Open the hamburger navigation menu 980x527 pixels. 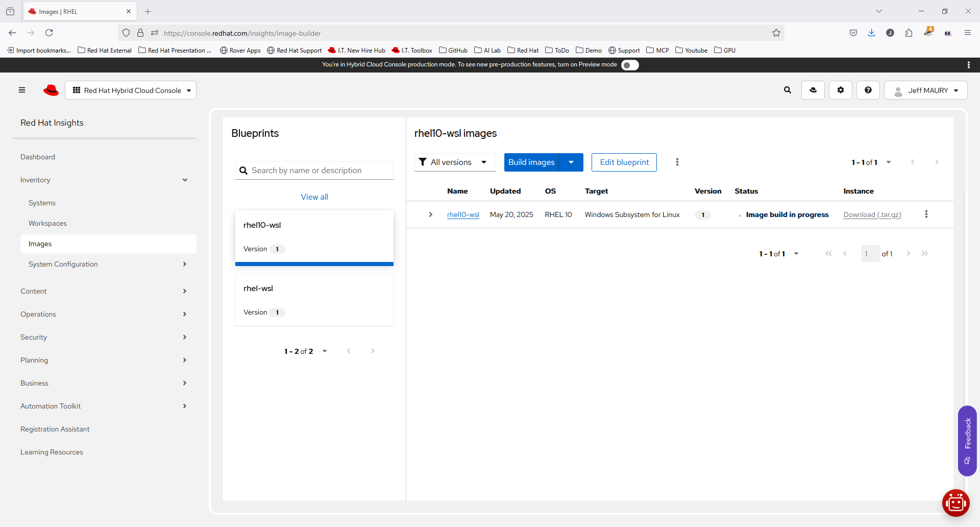[22, 90]
